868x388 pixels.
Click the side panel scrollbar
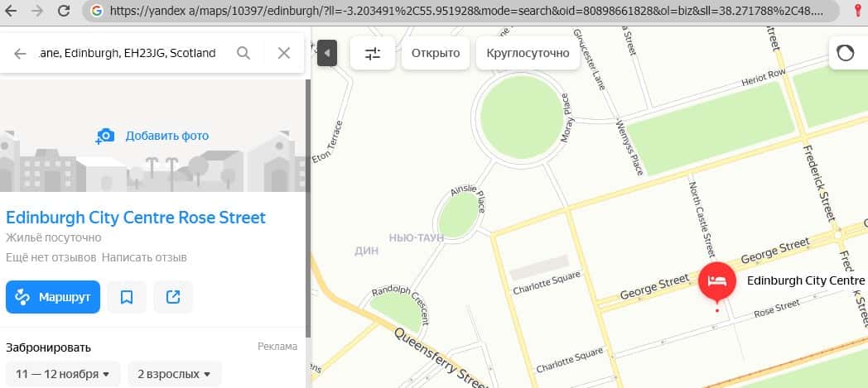[x=308, y=208]
